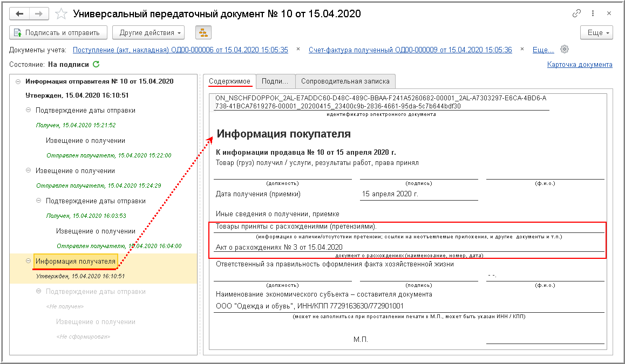Click the На подписи state label
Image resolution: width=625 pixels, height=364 pixels.
[x=68, y=64]
